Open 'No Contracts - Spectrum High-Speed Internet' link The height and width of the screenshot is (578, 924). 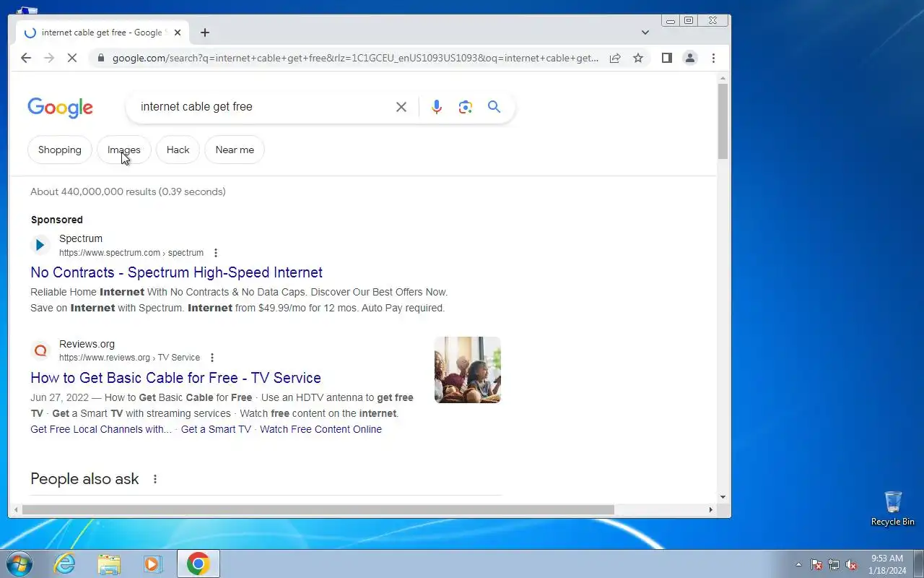pyautogui.click(x=176, y=272)
